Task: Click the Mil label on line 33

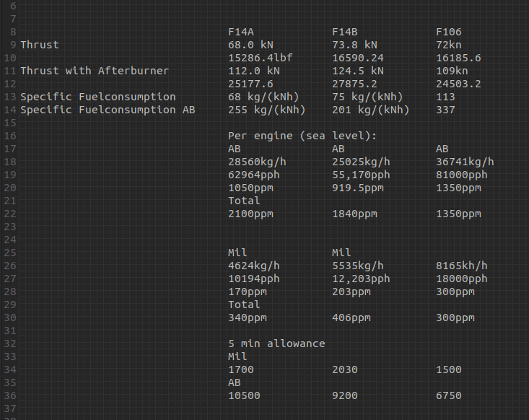Action: click(x=237, y=356)
